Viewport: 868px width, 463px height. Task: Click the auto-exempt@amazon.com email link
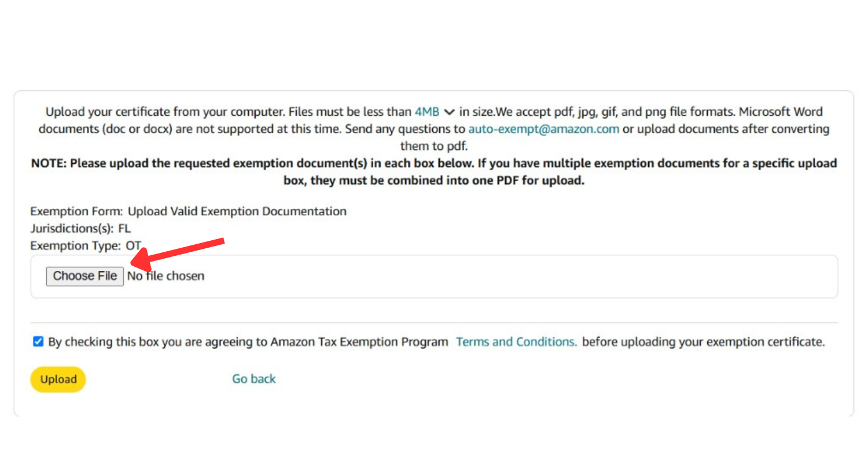click(543, 128)
